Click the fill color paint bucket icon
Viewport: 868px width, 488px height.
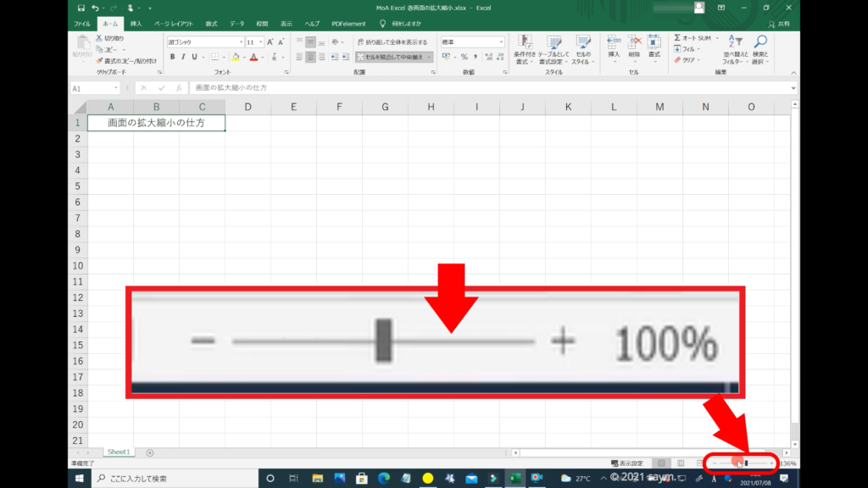click(234, 57)
